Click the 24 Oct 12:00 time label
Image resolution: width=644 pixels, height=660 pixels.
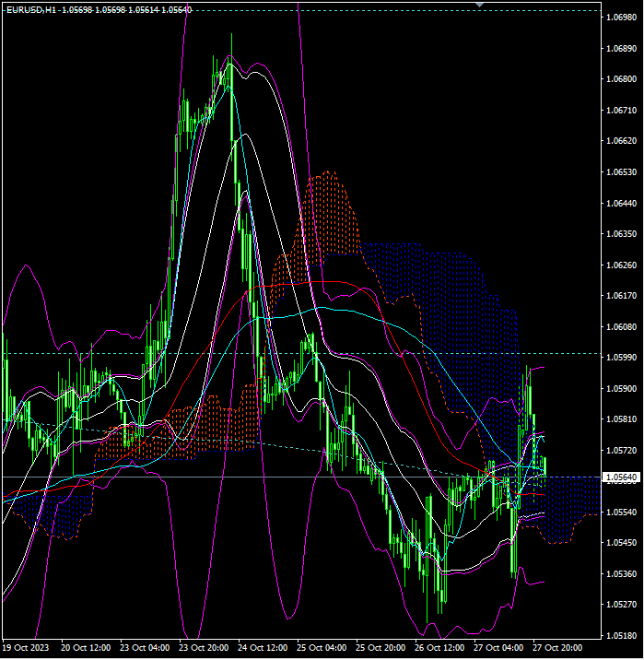(x=263, y=648)
